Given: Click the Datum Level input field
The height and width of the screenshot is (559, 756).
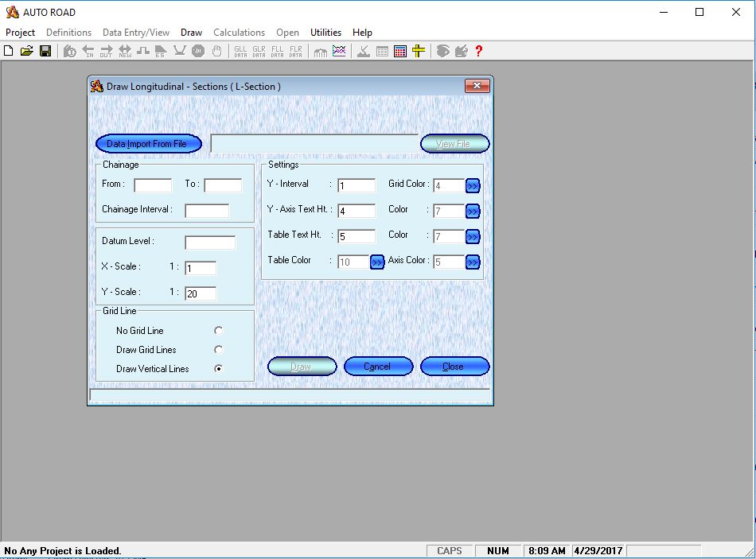Looking at the screenshot, I should (210, 243).
